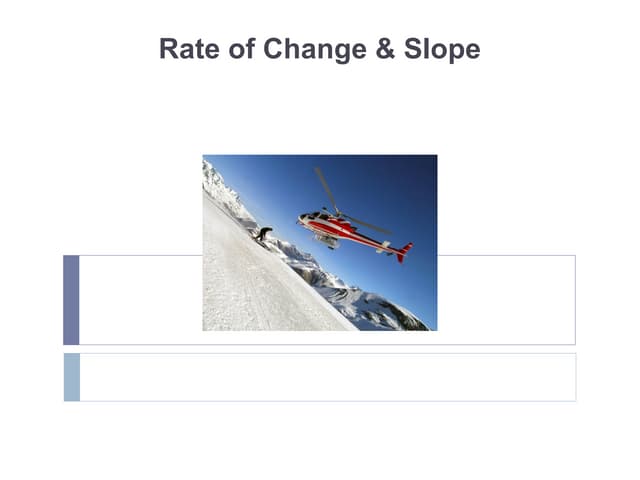Click the upper text box right of photo
The height and width of the screenshot is (480, 640).
[505, 300]
